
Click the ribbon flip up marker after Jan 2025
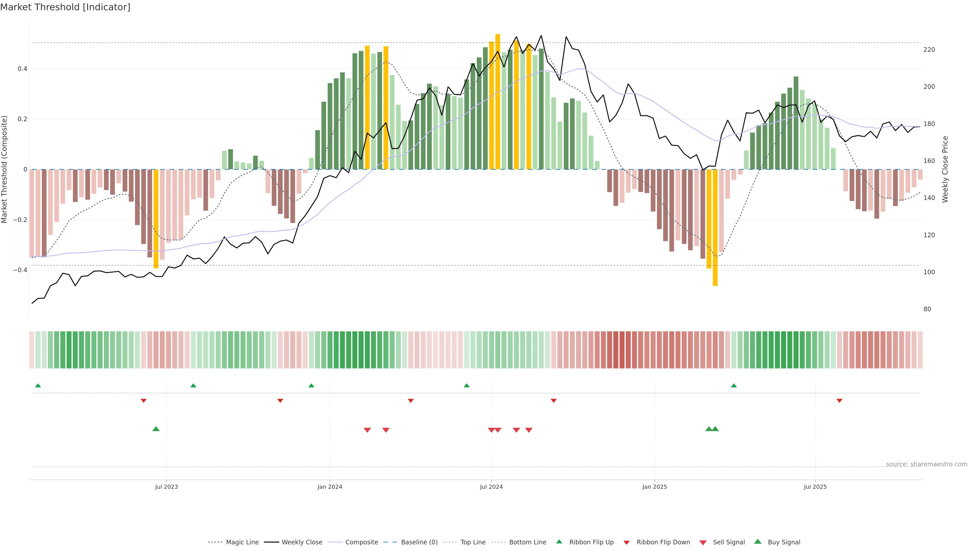(x=734, y=386)
